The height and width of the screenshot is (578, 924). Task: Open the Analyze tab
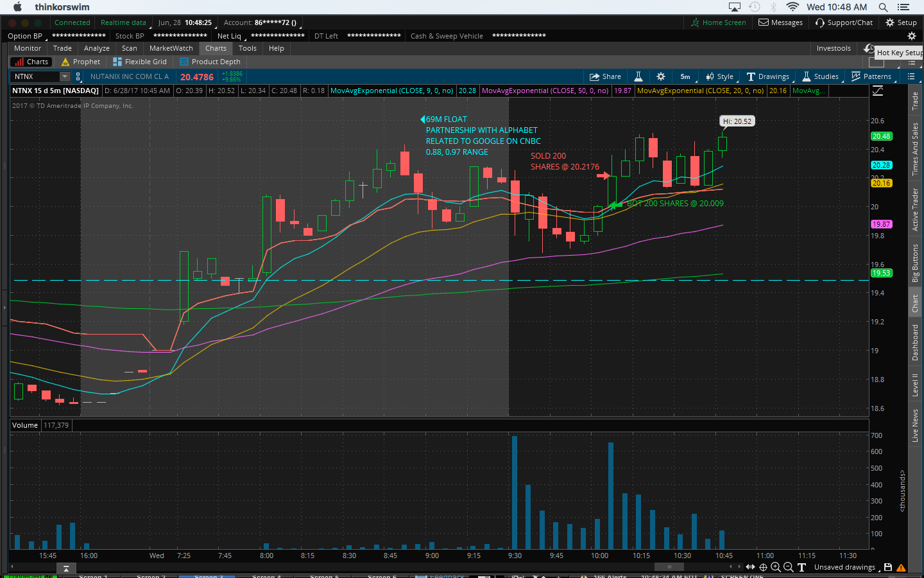tap(96, 48)
